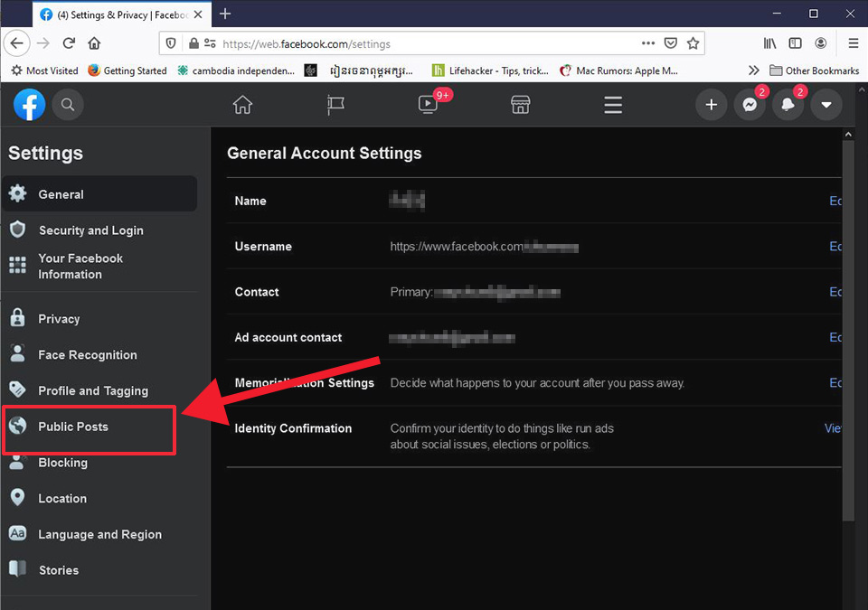View Identity Confirmation details
The height and width of the screenshot is (610, 868).
833,427
